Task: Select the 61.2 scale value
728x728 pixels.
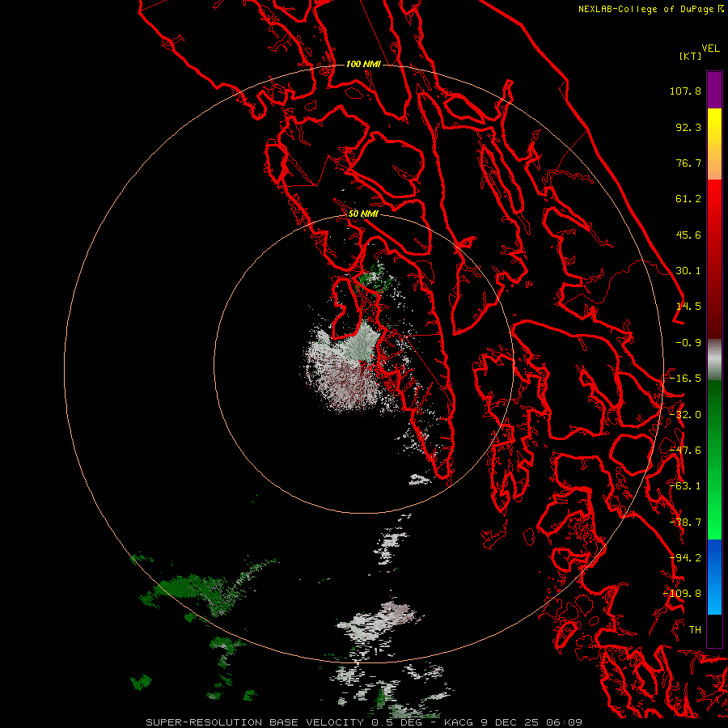Action: pos(688,199)
